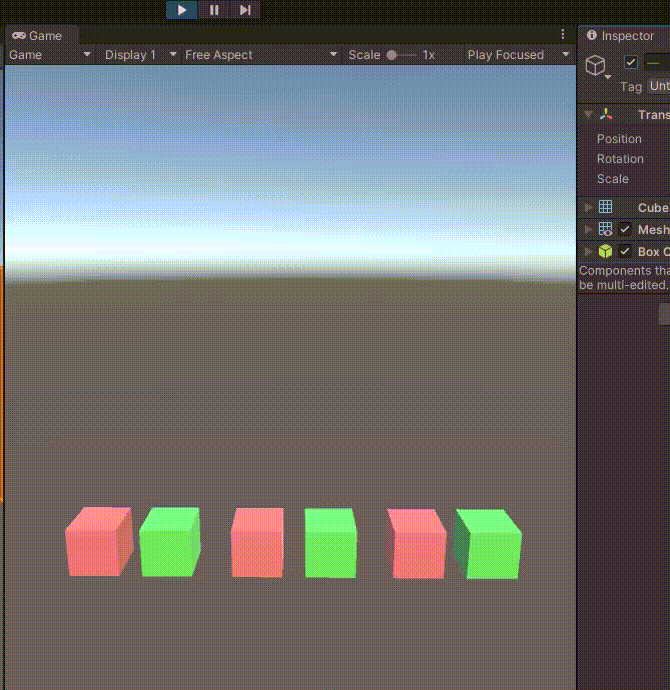
Task: Click the Step frame button
Action: click(x=245, y=10)
